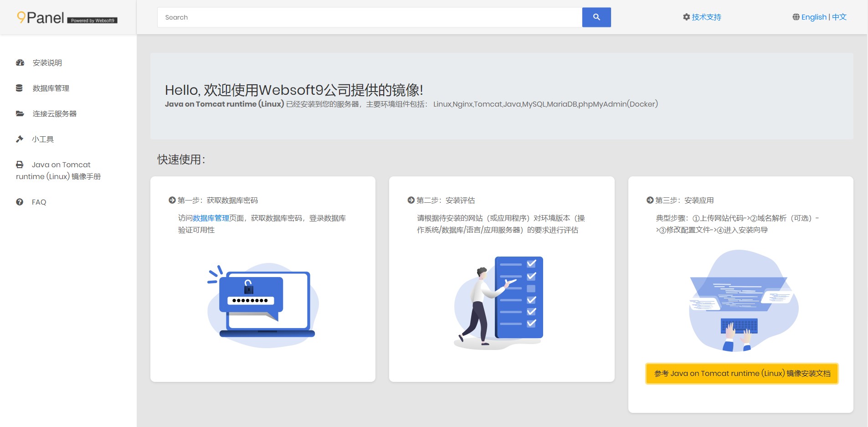This screenshot has width=868, height=427.
Task: Click the heading 第一步：获取数据库密码
Action: tap(218, 201)
